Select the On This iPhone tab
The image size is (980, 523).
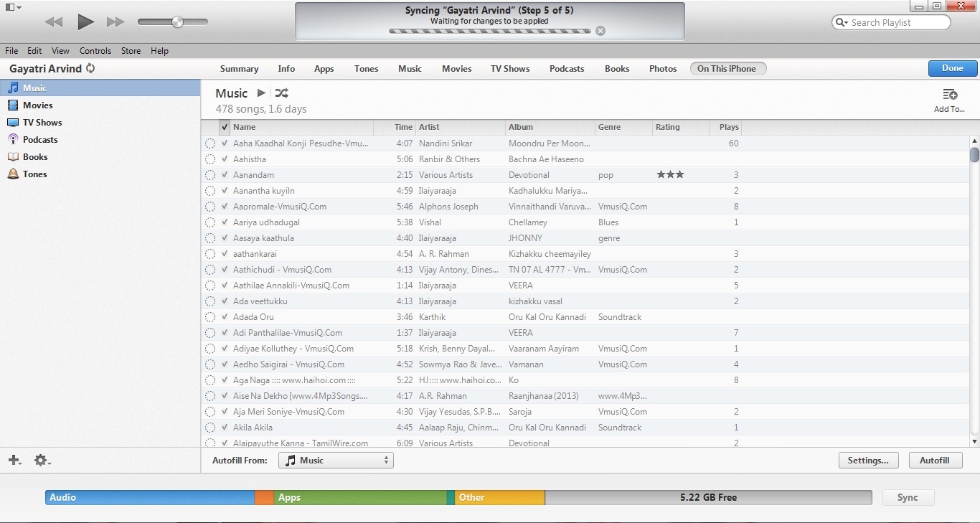727,69
